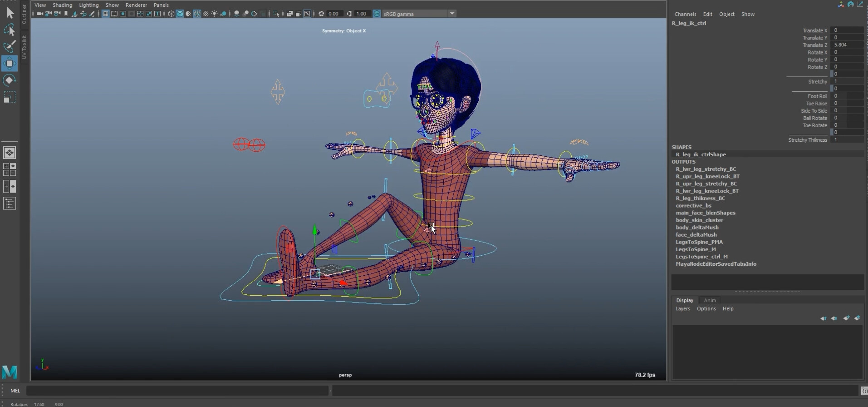The height and width of the screenshot is (407, 868).
Task: Toggle the view transform ON button
Action: 377,14
